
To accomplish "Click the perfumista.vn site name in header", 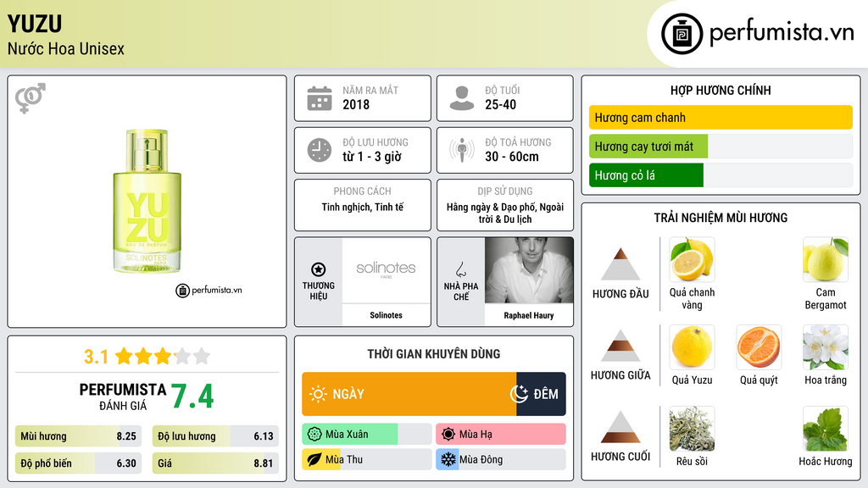I will click(782, 32).
